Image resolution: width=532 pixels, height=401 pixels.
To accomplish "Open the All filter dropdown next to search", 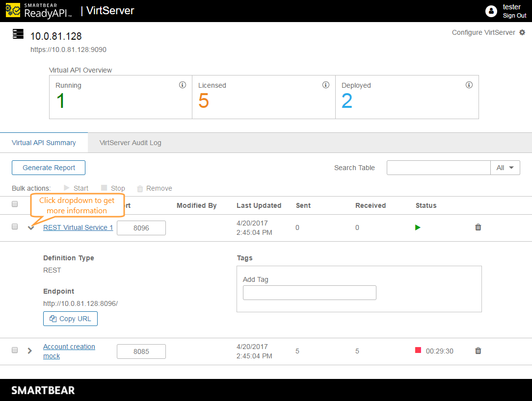I will point(505,168).
